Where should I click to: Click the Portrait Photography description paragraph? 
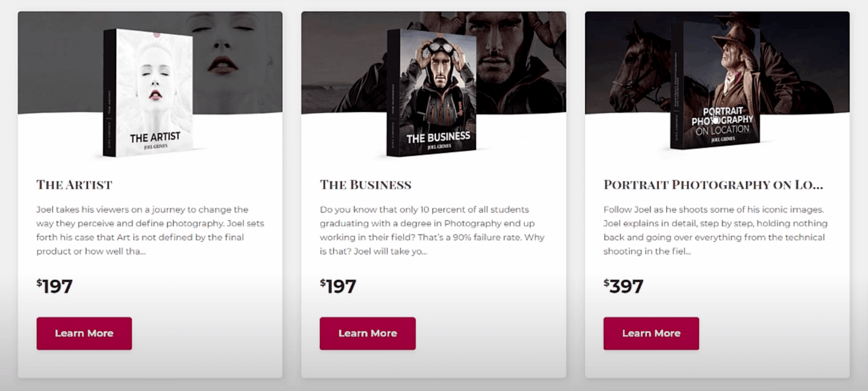click(x=715, y=230)
